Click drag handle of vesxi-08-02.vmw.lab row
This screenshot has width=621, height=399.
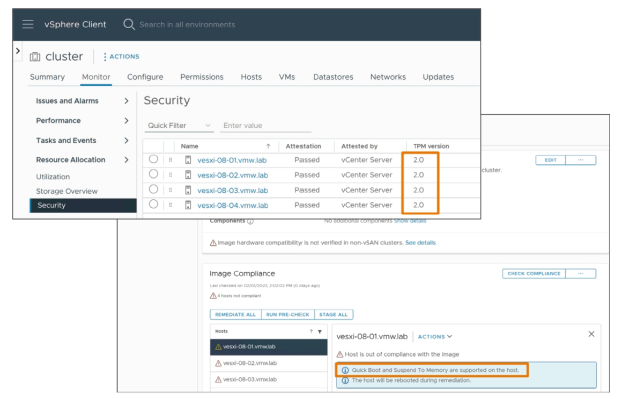[170, 175]
